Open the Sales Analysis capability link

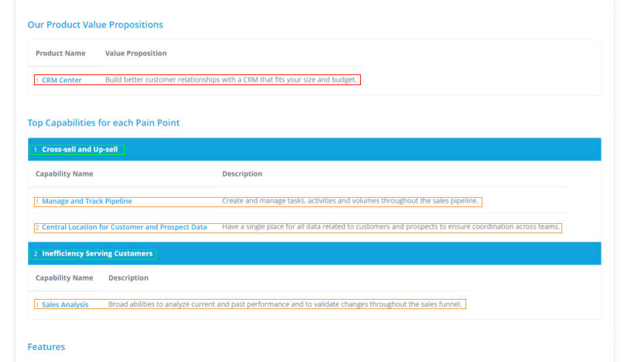pos(65,304)
